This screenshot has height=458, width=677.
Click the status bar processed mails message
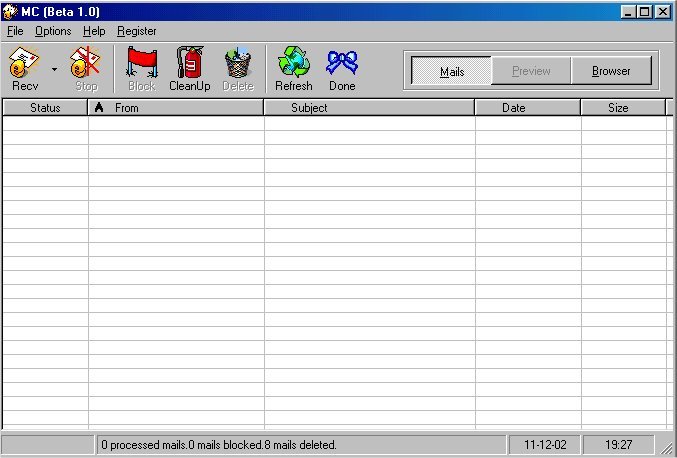[x=219, y=445]
